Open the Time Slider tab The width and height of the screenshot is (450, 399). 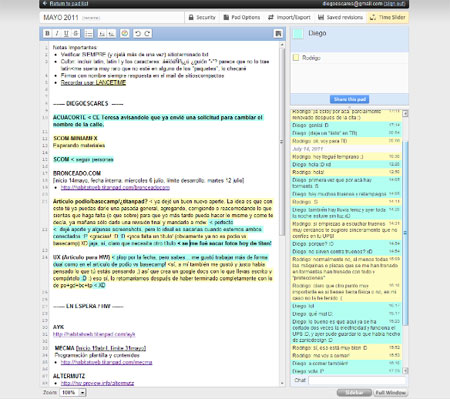coord(388,17)
